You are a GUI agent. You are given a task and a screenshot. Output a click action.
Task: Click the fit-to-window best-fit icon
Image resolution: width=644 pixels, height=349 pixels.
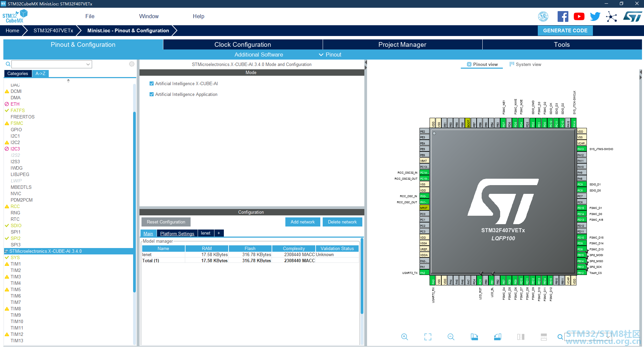(x=428, y=337)
